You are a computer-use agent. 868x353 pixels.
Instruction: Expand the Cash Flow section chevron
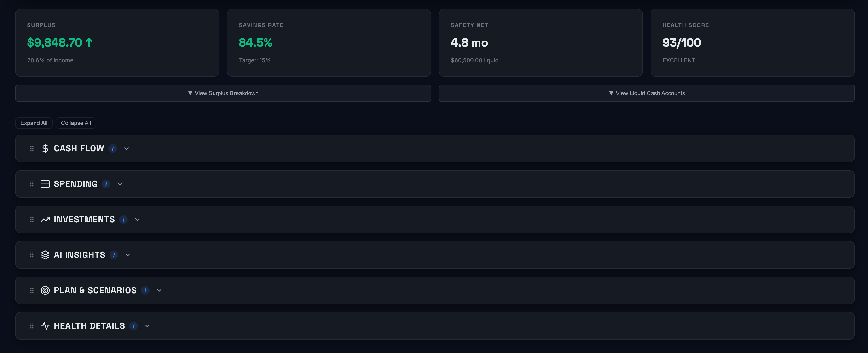(127, 148)
